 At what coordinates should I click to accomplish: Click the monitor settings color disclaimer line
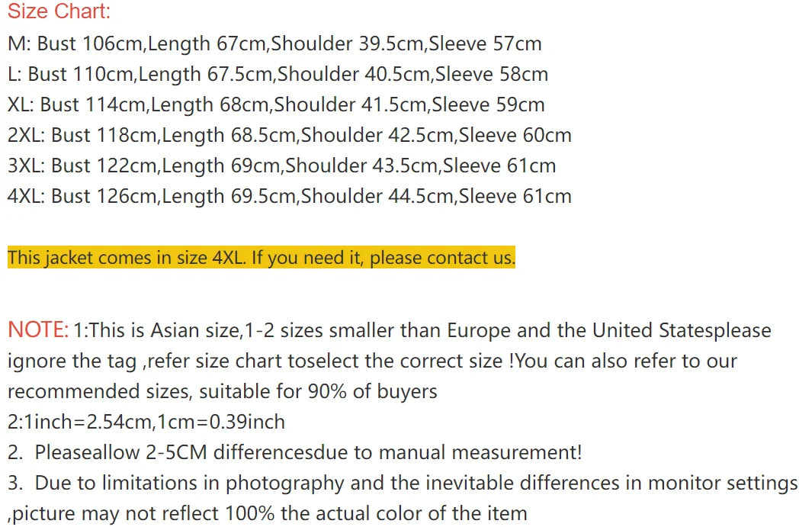(403, 483)
